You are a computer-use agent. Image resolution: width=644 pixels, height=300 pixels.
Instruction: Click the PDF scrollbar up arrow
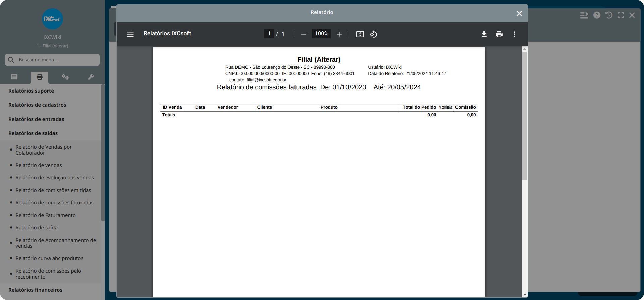pyautogui.click(x=525, y=49)
